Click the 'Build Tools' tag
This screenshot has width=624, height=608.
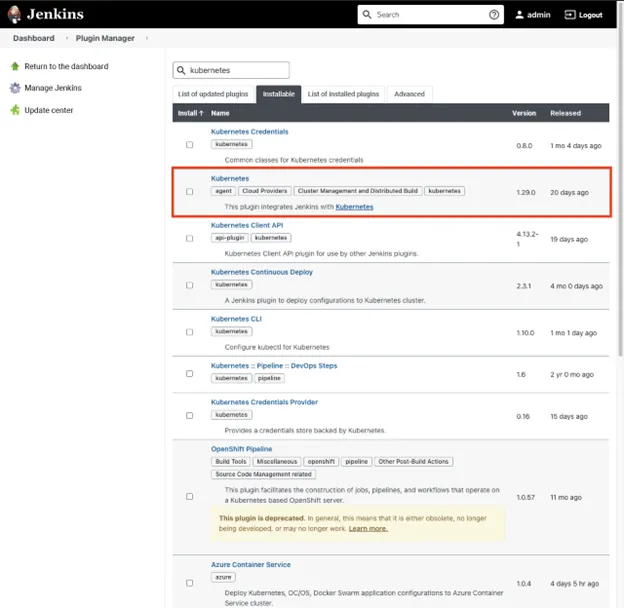231,462
